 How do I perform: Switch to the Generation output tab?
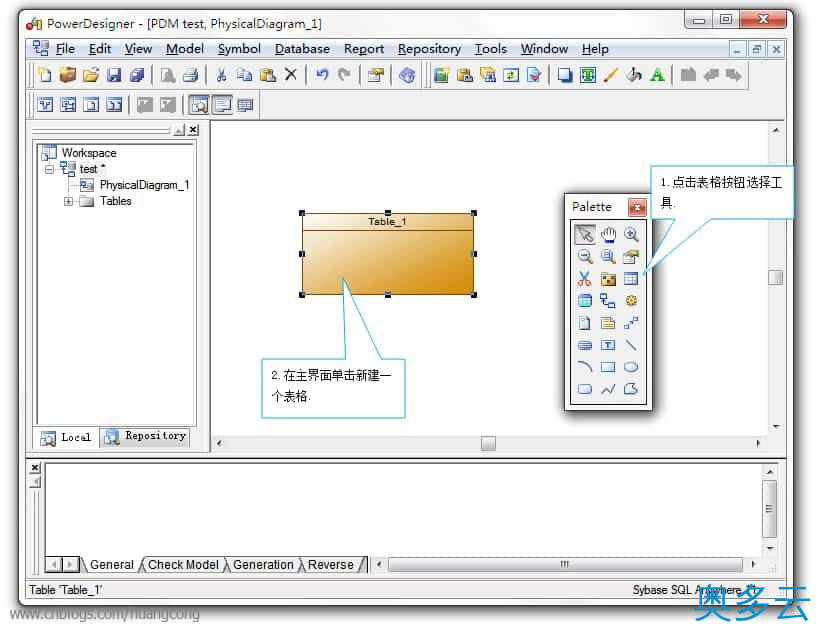click(263, 564)
